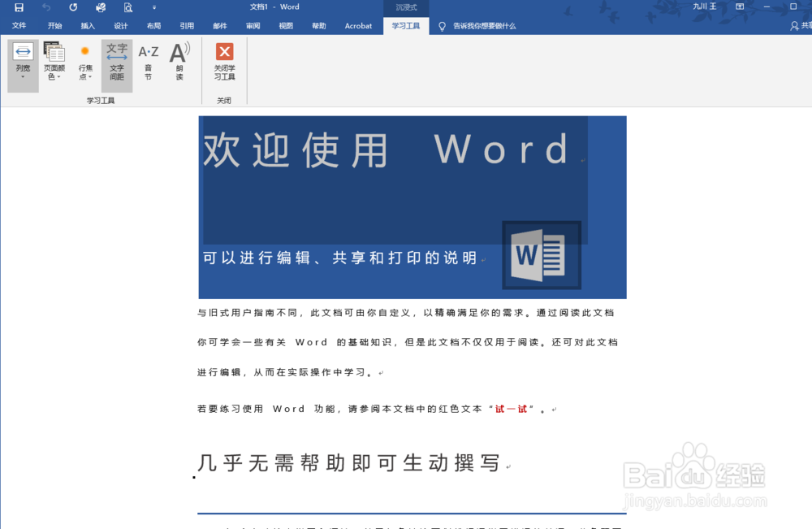This screenshot has width=812, height=529.
Task: Toggle the 音节 syllables A·Z button
Action: point(148,63)
